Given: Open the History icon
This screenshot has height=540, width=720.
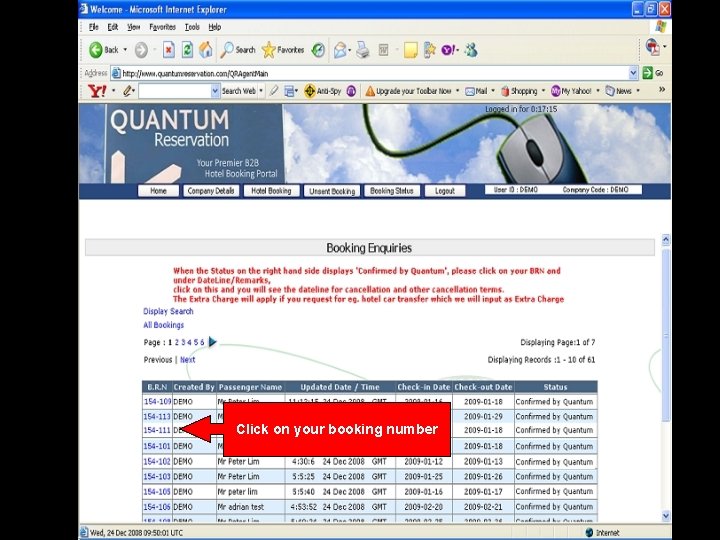Looking at the screenshot, I should pyautogui.click(x=318, y=50).
